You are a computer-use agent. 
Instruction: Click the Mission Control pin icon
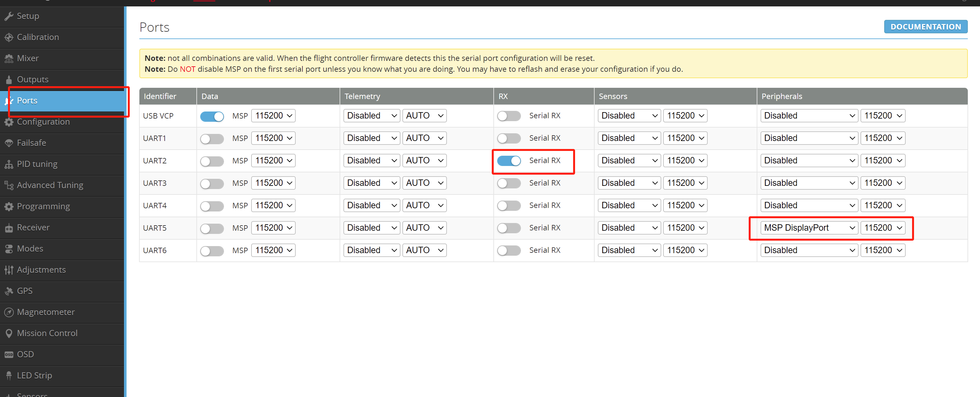tap(9, 333)
